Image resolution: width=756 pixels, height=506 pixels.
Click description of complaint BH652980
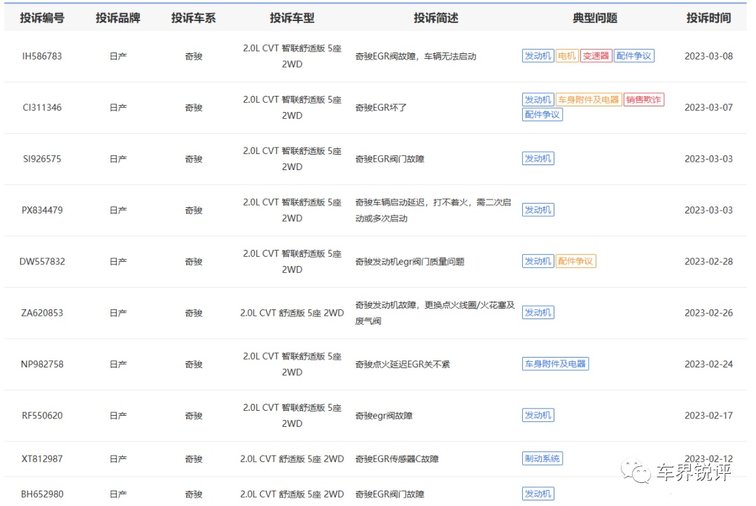click(390, 494)
